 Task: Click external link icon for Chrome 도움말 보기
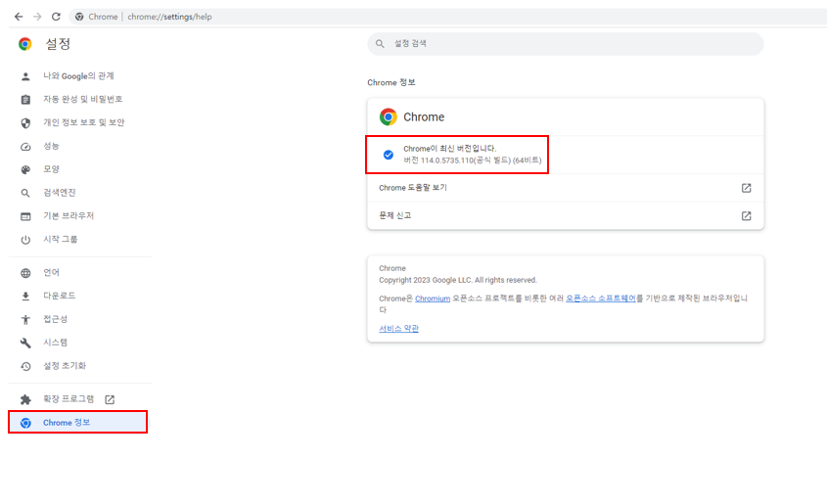point(747,188)
